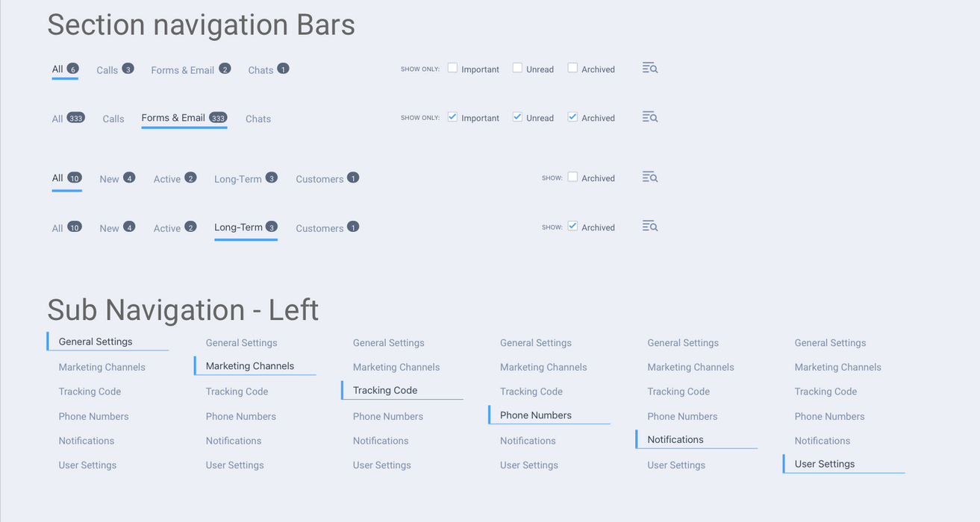Enable the unchecked Important checkbox
The width and height of the screenshot is (980, 522).
click(x=452, y=68)
